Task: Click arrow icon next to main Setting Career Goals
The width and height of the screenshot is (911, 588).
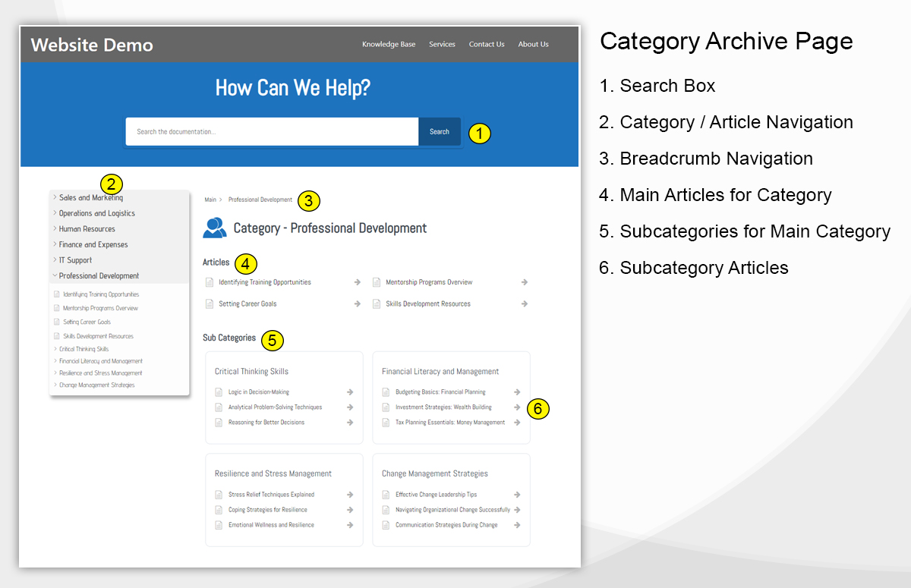Action: coord(358,303)
